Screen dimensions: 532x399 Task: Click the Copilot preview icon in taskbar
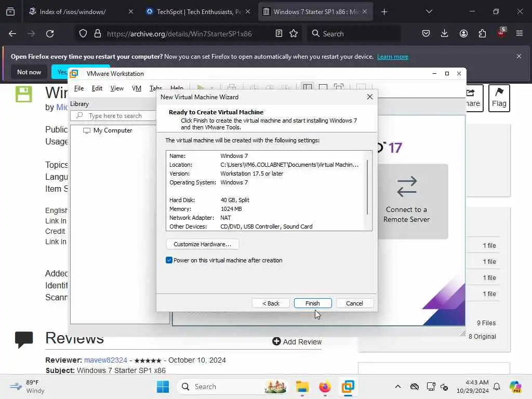click(516, 387)
